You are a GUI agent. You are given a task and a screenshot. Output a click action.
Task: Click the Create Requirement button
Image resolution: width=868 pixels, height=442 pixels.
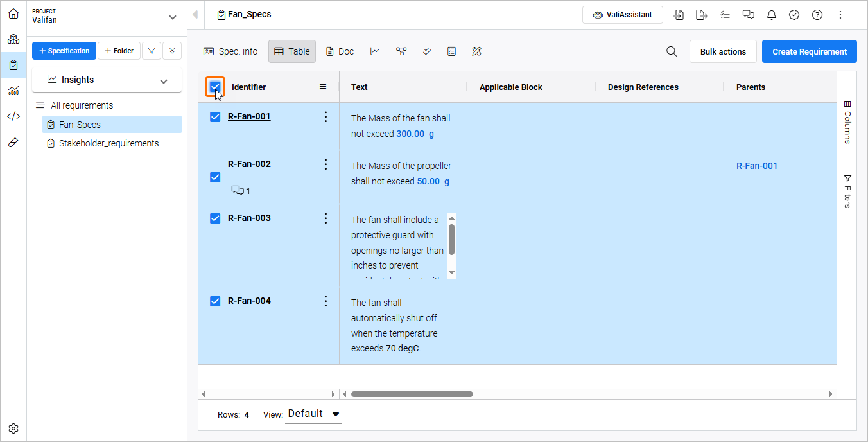click(809, 51)
